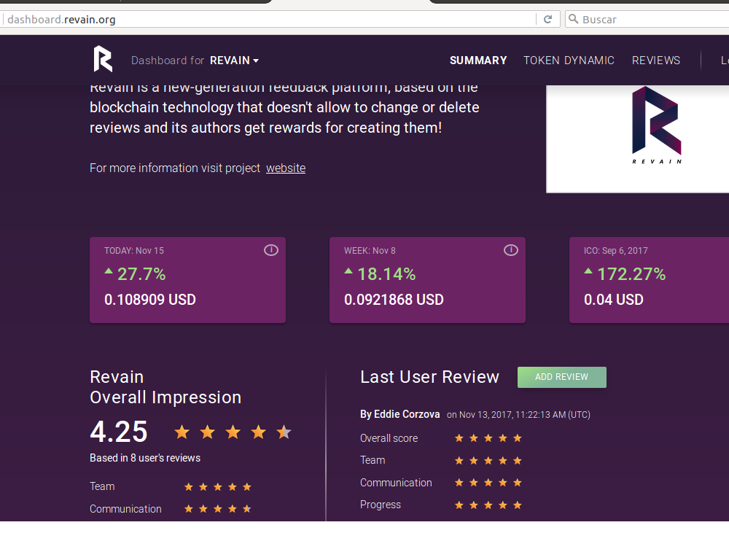Click the green up arrow beside 172.27%
The image size is (729, 560).
588,271
